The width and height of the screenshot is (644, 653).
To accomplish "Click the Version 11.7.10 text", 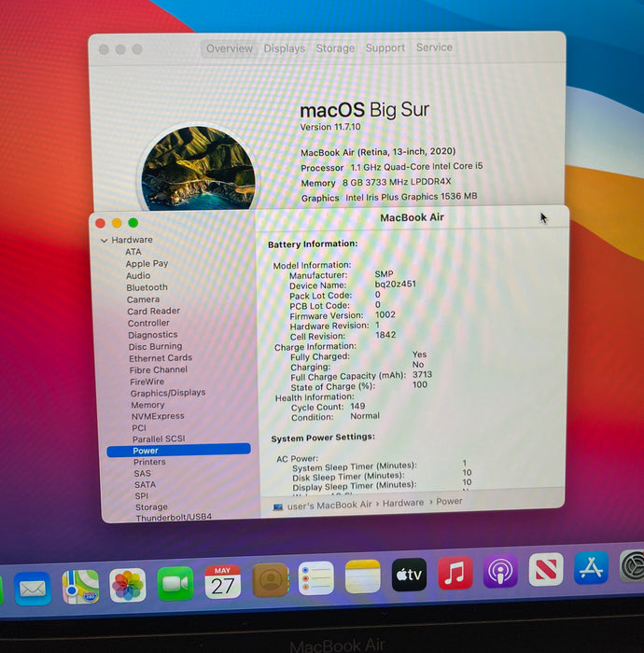I will 330,127.
